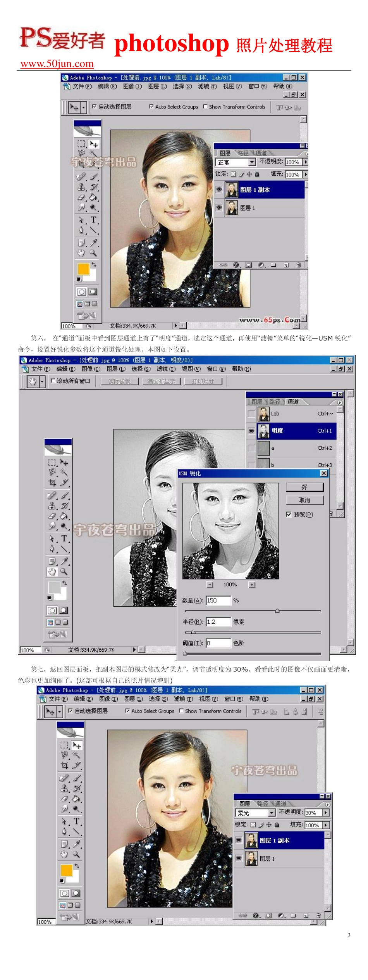Create a new group folder in 正常 layers panel
This screenshot has height=980, width=368.
273,265
